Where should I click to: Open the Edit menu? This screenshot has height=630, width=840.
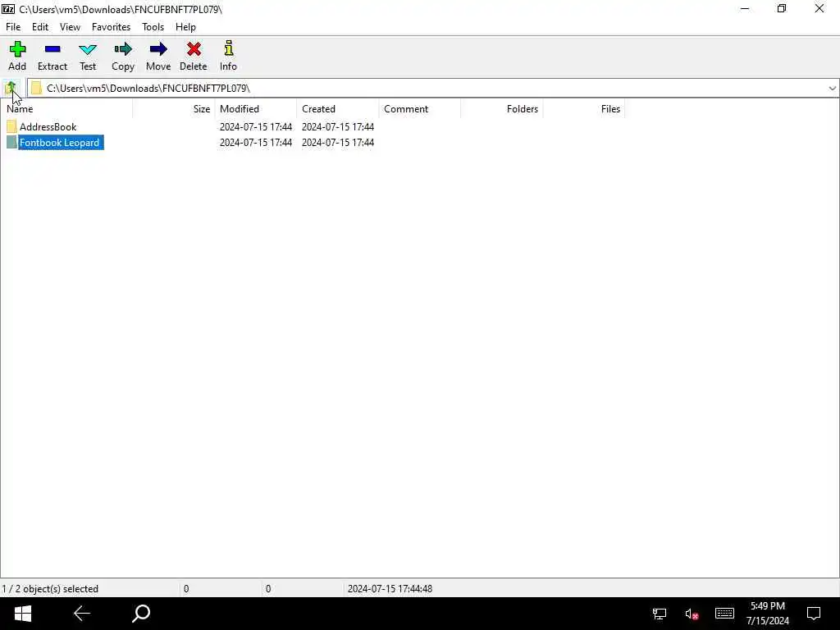tap(40, 27)
